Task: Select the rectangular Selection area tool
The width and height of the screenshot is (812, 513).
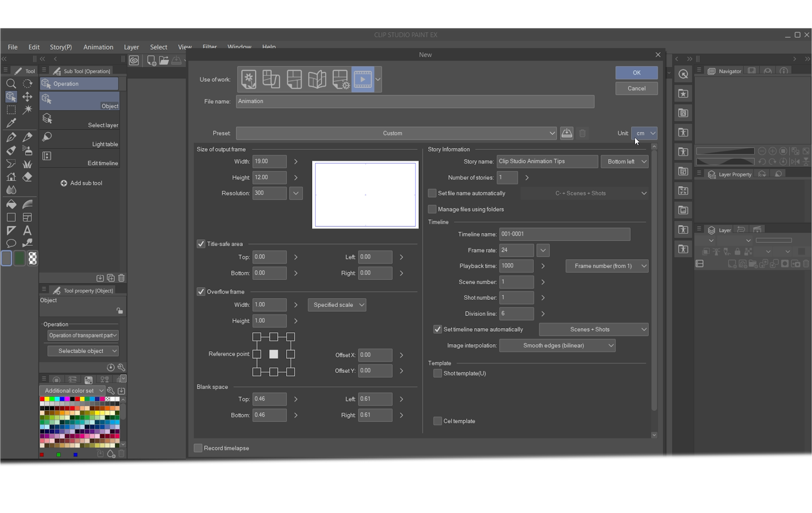Action: (11, 110)
